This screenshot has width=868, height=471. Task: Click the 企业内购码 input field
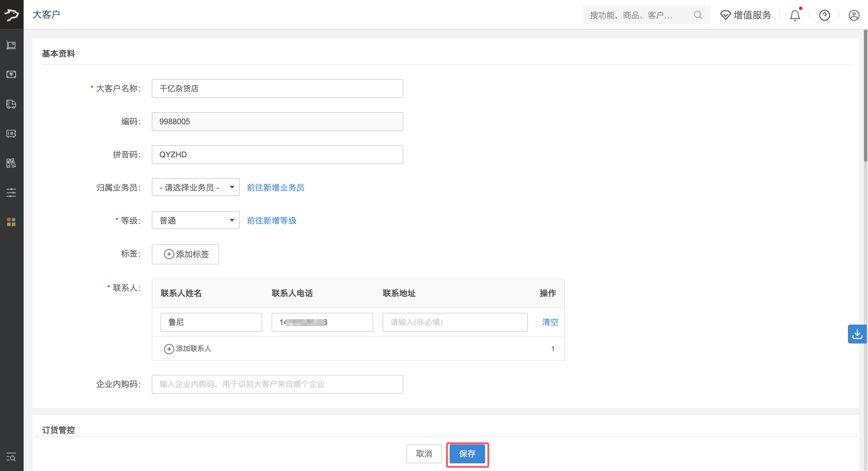(277, 384)
